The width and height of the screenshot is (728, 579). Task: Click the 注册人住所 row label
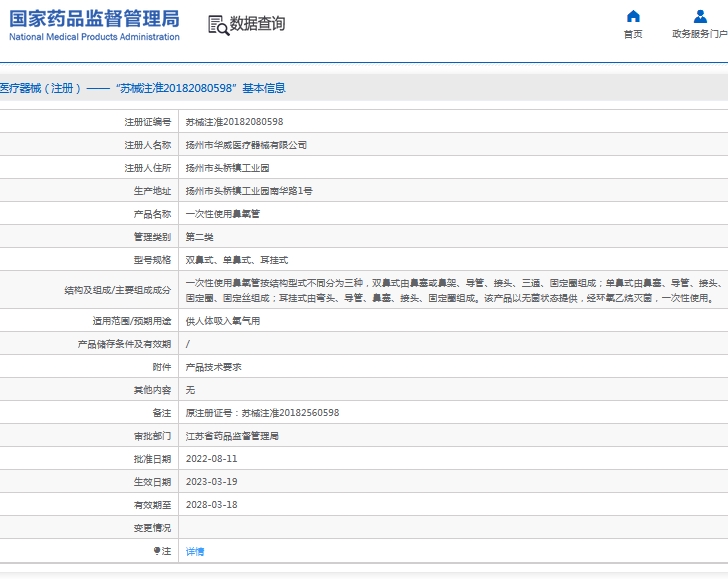tap(148, 168)
